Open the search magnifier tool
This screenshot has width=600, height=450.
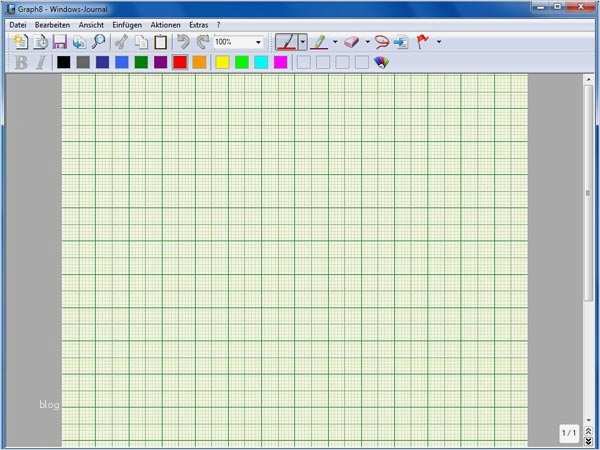[99, 42]
